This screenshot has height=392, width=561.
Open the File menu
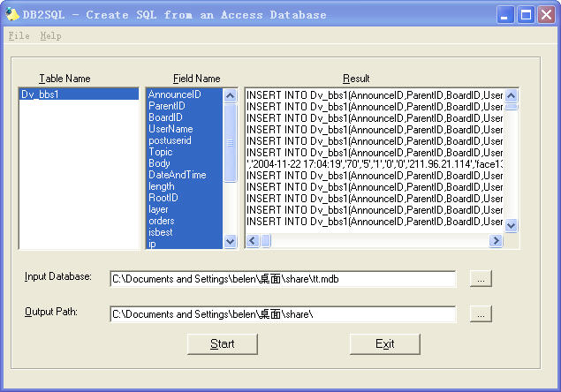pyautogui.click(x=19, y=36)
